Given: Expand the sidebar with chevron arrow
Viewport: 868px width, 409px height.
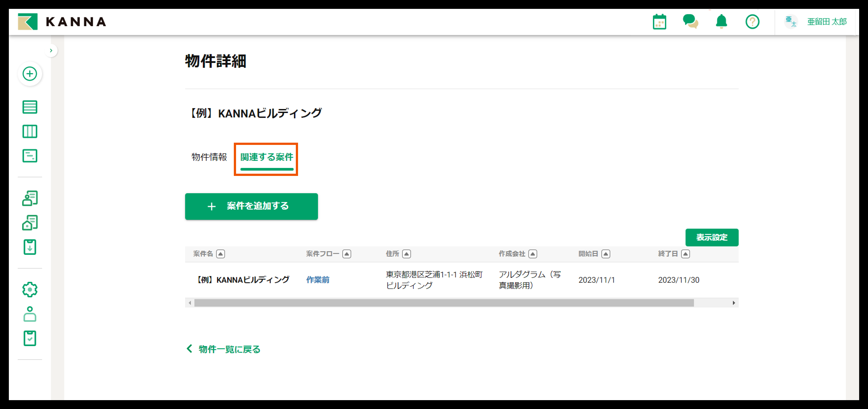Looking at the screenshot, I should tap(51, 51).
